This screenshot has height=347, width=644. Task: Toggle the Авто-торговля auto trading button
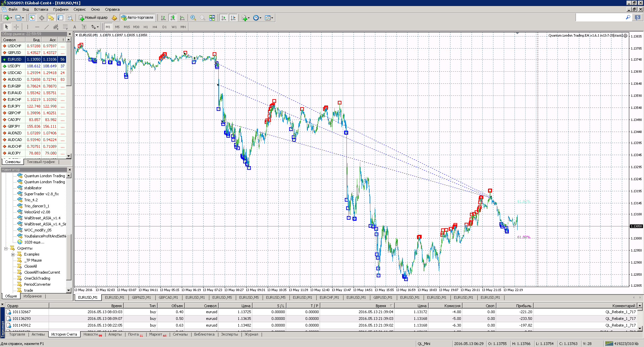(x=138, y=18)
